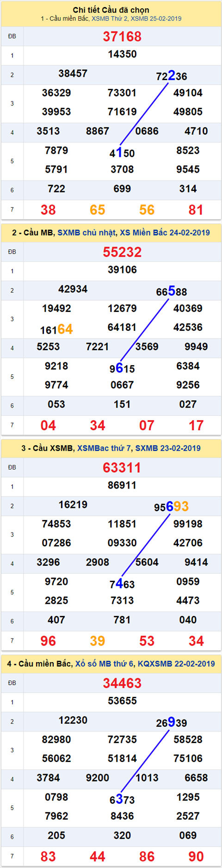Select fourth prize number 7221
Image resolution: width=222 pixels, height=868 pixels.
[x=98, y=347]
